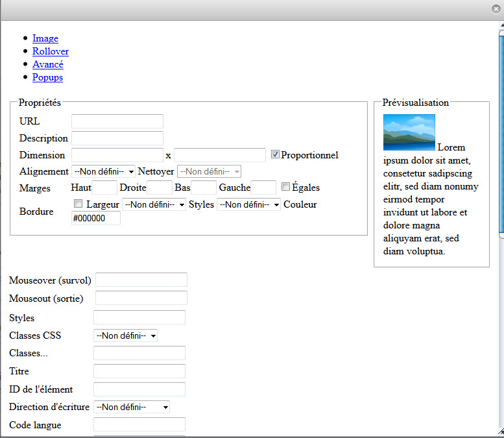
Task: Open the border Largeur dropdown
Action: coord(154,204)
